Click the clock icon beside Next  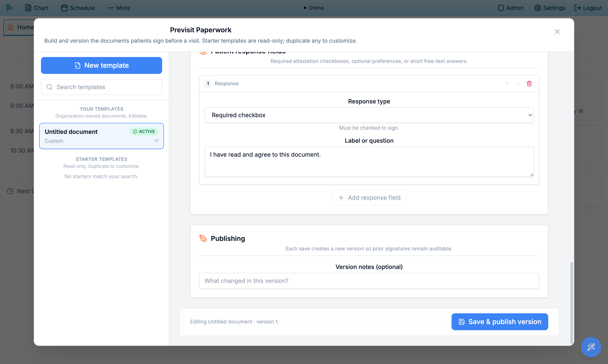coord(10,191)
